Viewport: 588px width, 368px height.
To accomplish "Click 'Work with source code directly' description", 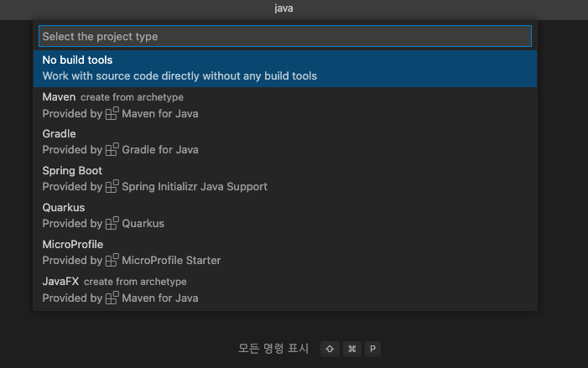I will pos(180,76).
